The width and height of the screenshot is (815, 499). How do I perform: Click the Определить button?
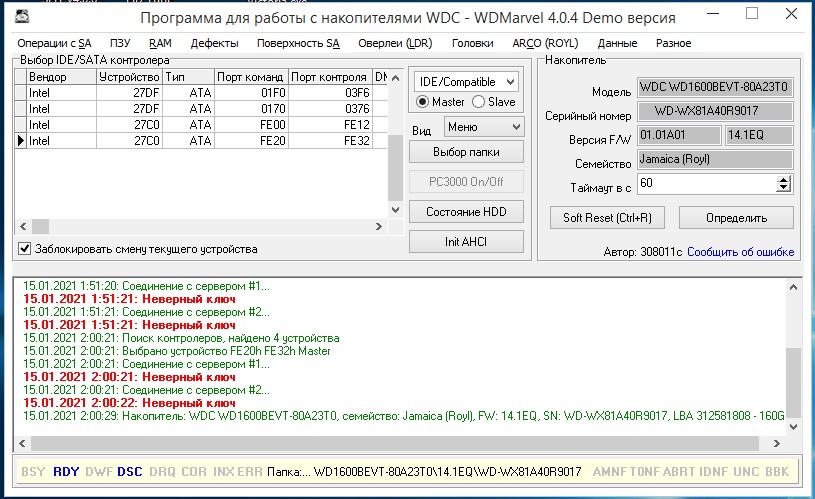point(736,217)
